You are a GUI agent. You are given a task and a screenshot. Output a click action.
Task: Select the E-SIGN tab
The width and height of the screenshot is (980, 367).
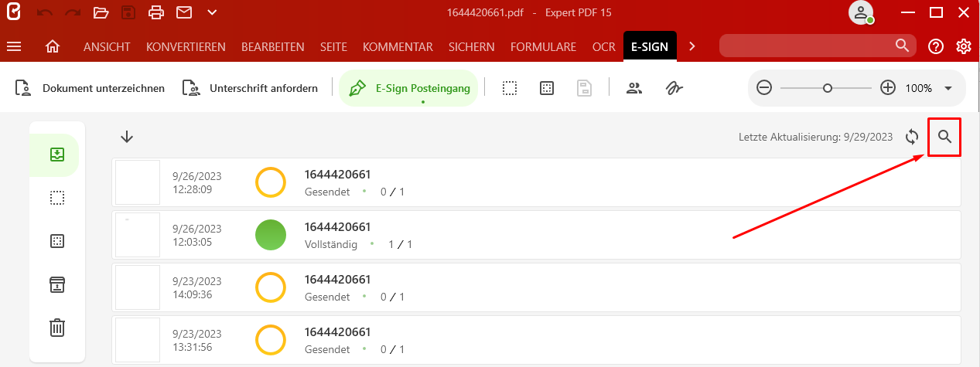(x=650, y=46)
